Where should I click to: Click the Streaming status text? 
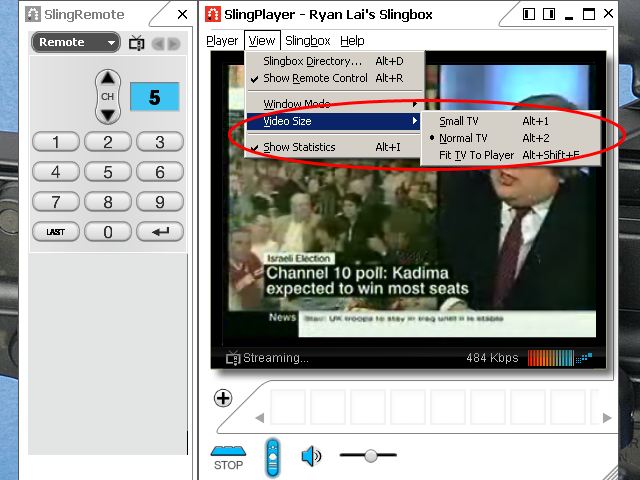pyautogui.click(x=276, y=358)
